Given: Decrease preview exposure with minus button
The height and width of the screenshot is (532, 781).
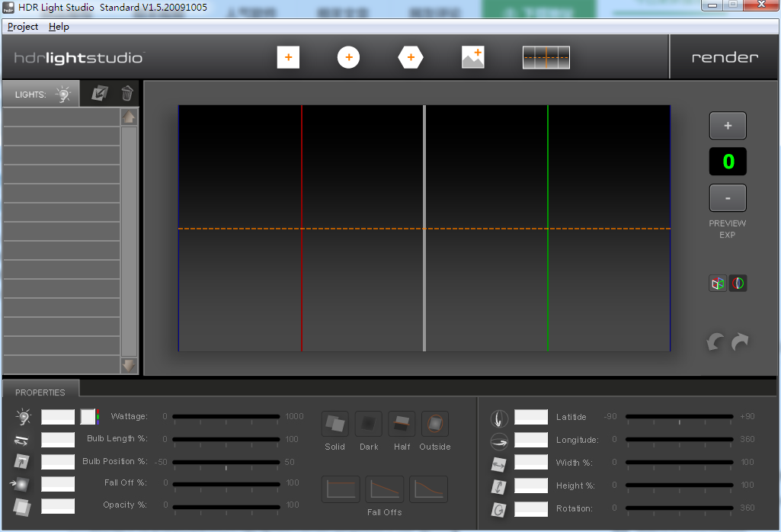Looking at the screenshot, I should [728, 197].
